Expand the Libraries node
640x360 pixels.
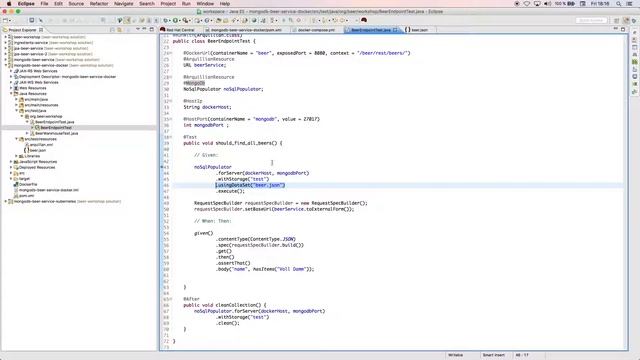tap(16, 156)
